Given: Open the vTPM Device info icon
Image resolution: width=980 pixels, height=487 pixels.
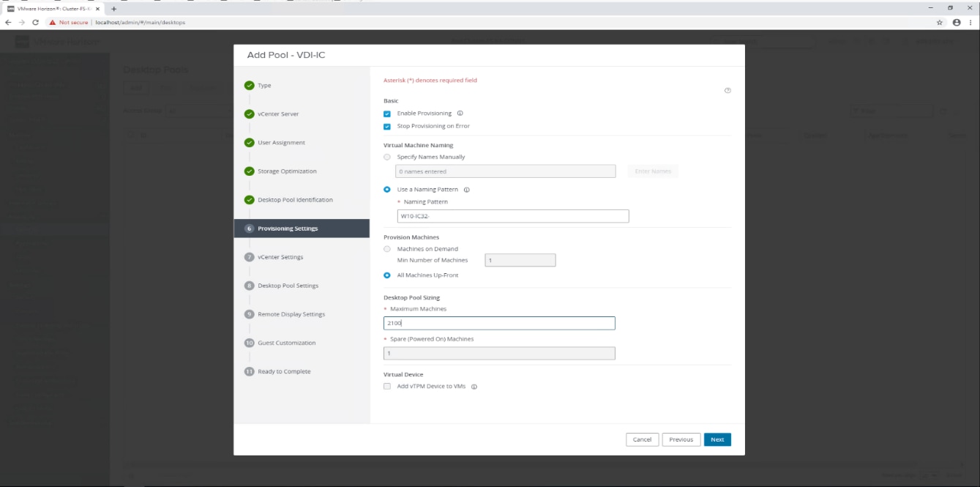Looking at the screenshot, I should point(474,387).
